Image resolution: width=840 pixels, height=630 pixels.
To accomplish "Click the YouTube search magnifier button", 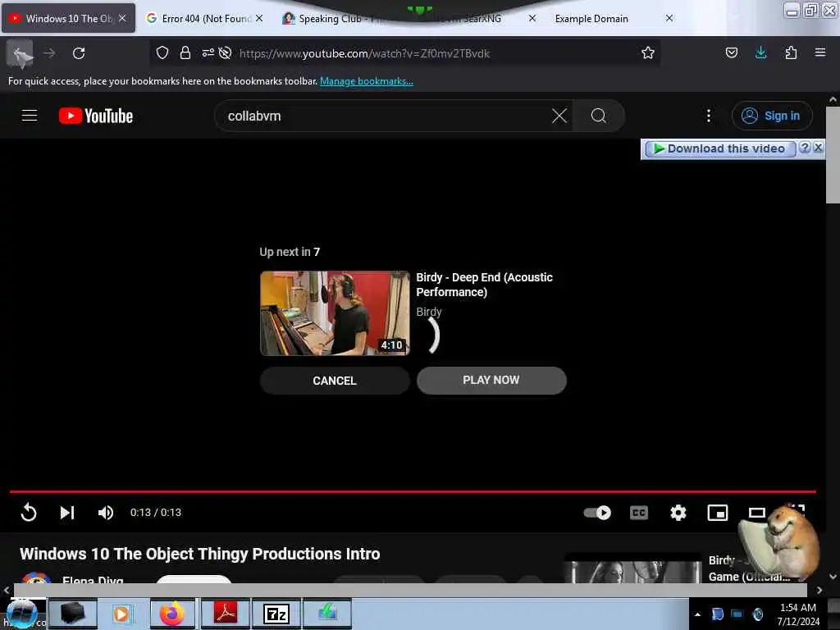I will point(598,116).
